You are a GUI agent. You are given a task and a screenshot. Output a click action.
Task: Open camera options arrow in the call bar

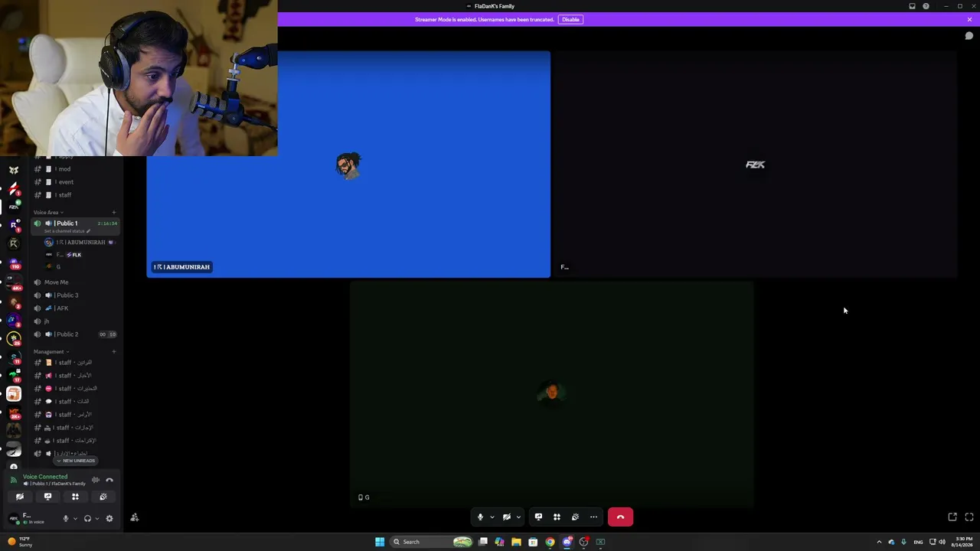pyautogui.click(x=518, y=517)
